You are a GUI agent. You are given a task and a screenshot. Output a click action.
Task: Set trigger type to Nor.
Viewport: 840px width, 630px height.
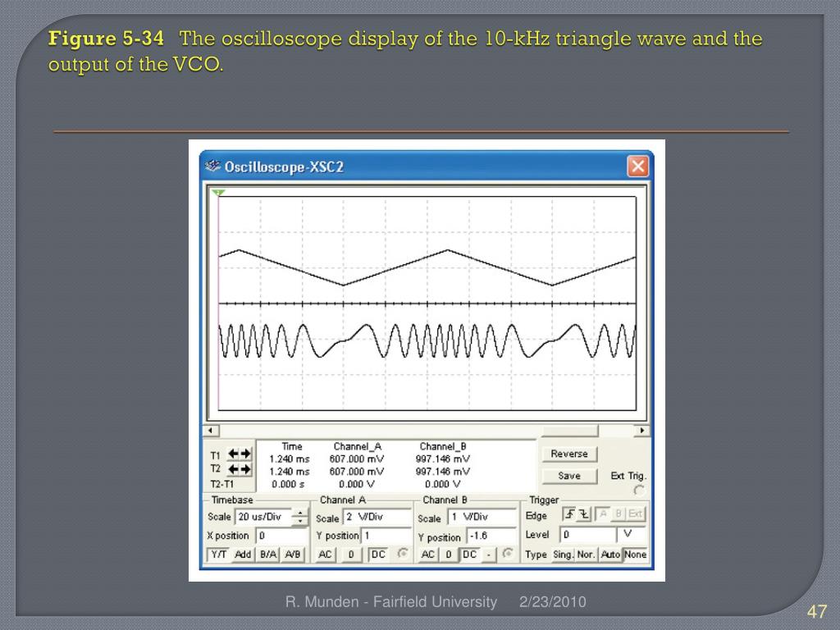pos(586,555)
